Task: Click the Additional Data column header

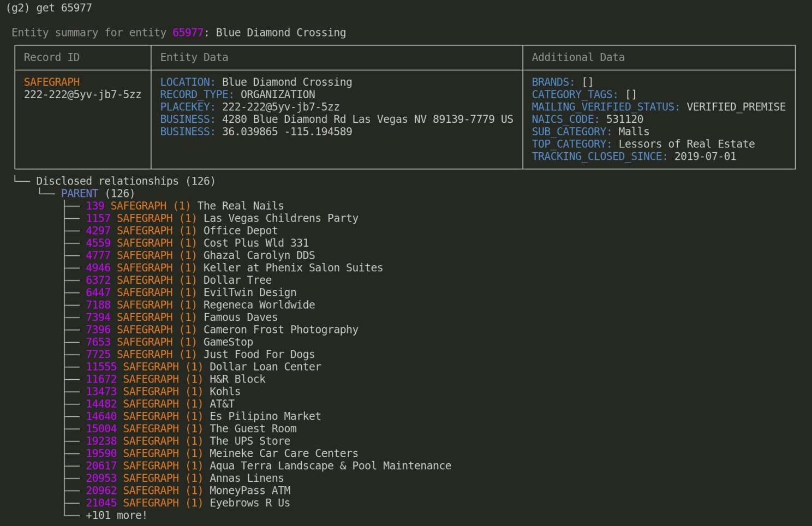Action: [578, 57]
